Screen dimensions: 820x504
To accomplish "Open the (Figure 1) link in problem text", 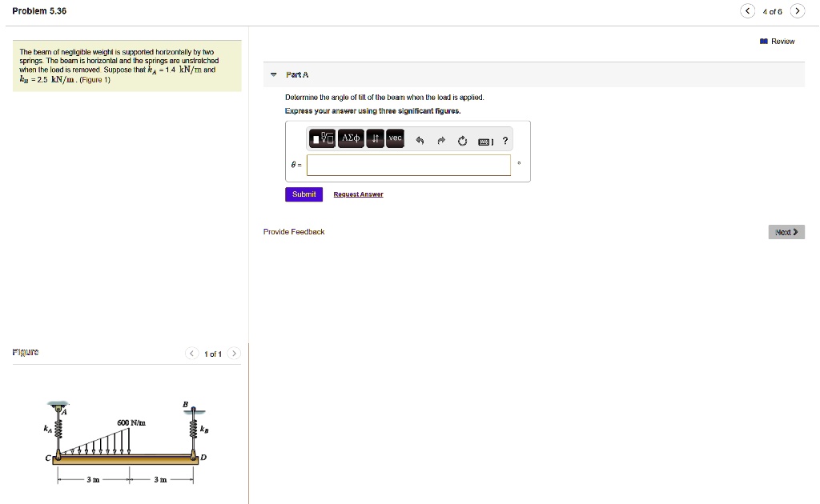I will pos(94,80).
